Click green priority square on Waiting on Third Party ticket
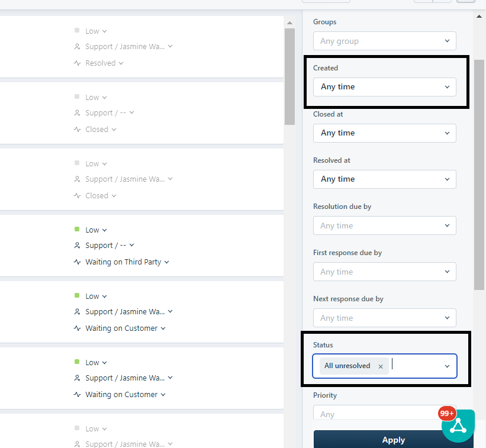486x448 pixels. point(77,229)
